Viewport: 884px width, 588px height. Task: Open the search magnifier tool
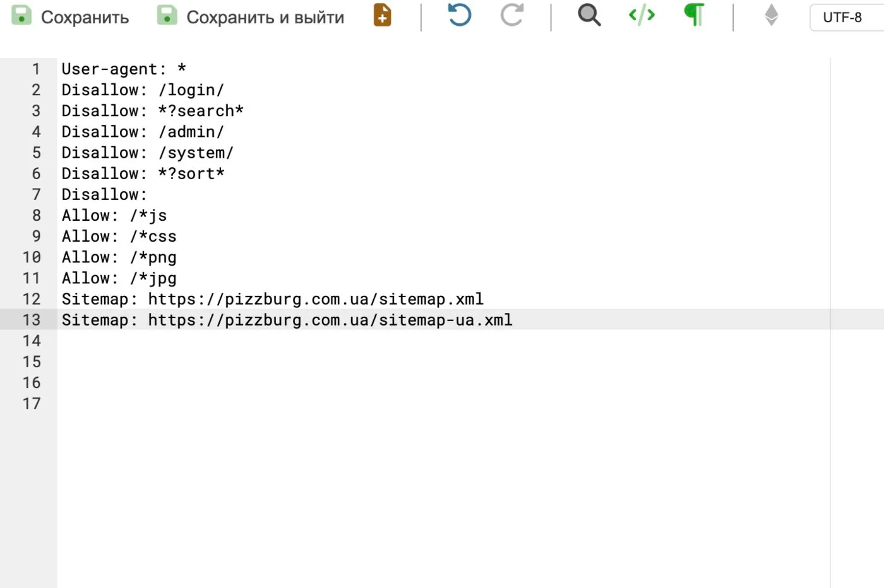[x=589, y=15]
